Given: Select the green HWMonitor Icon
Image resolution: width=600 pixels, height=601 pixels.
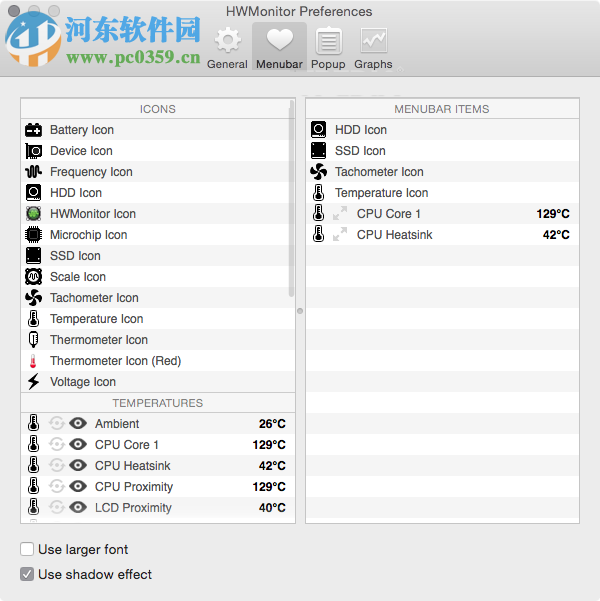Looking at the screenshot, I should click(x=158, y=214).
